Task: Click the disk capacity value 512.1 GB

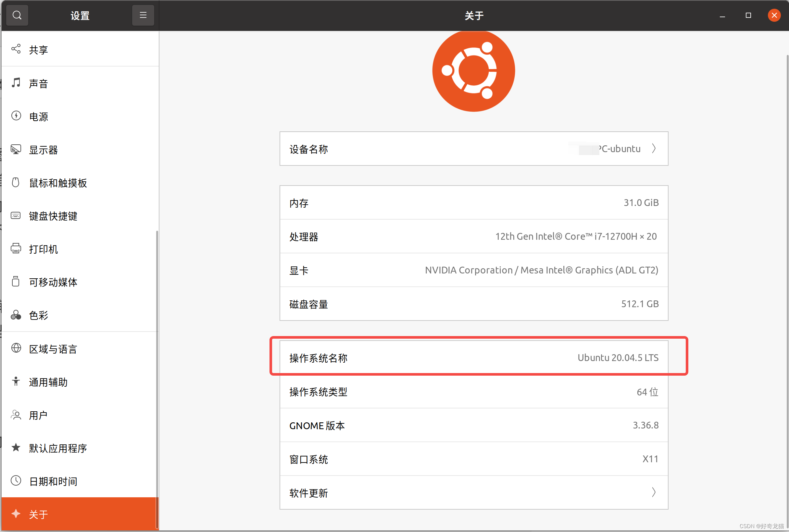Action: pos(640,304)
